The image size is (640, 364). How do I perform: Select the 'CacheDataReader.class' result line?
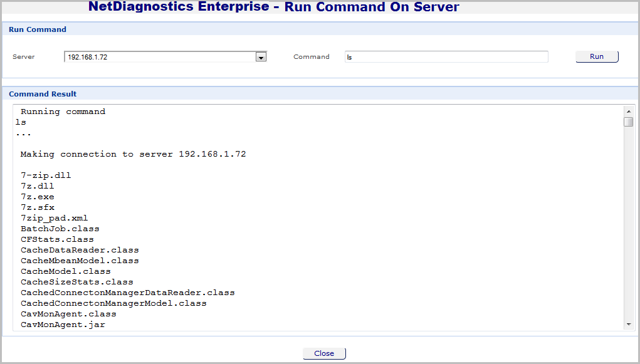(80, 250)
